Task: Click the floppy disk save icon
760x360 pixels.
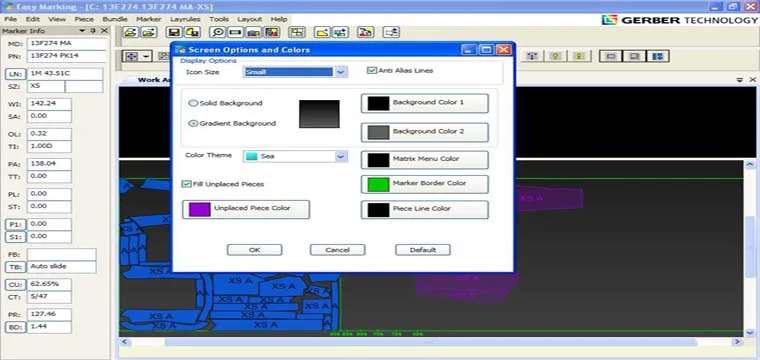Action: click(174, 32)
